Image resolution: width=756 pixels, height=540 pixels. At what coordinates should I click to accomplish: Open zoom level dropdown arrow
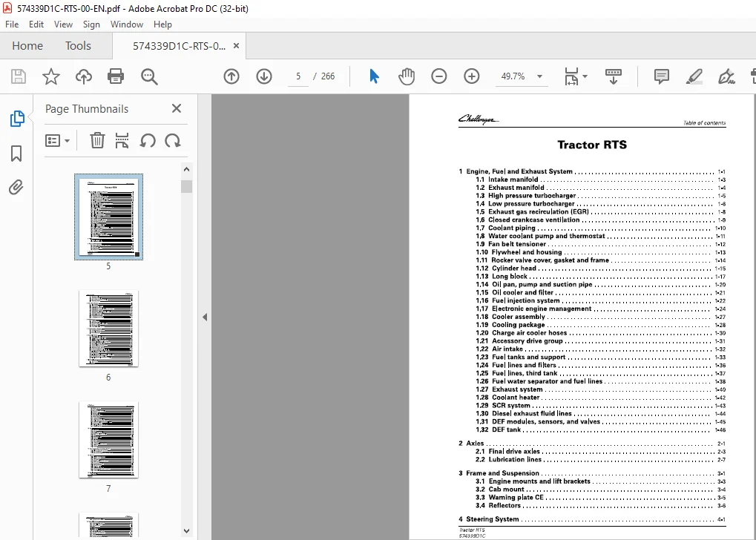tap(539, 76)
